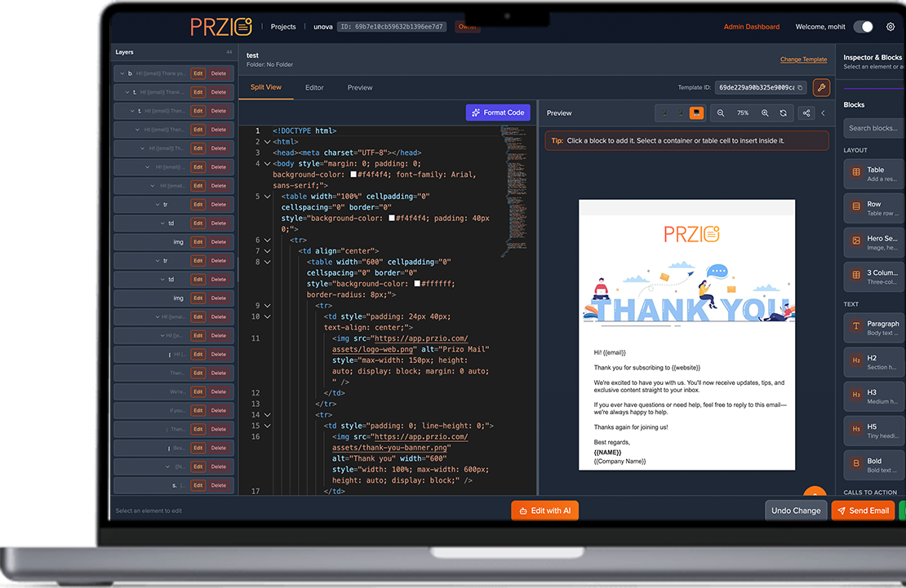
Task: Click the Search blocks input field
Action: tap(873, 128)
